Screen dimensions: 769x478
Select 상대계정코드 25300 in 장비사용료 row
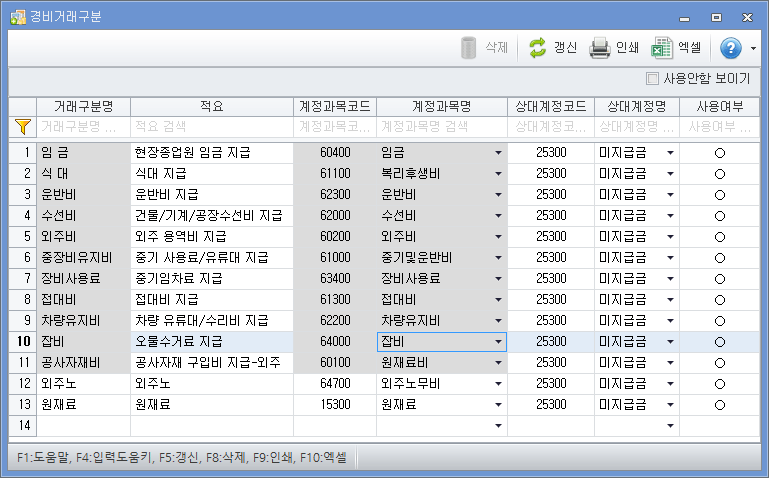pyautogui.click(x=551, y=278)
